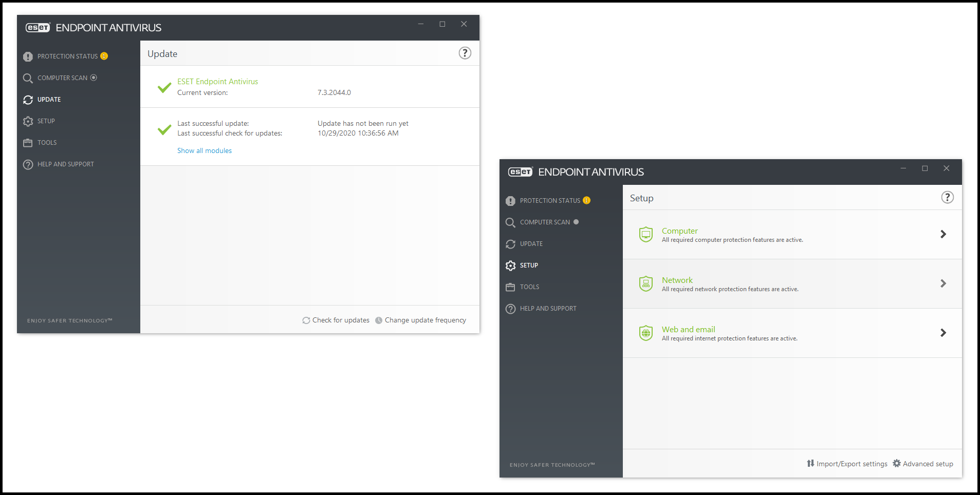The width and height of the screenshot is (980, 495).
Task: Expand Network section with its chevron arrow
Action: coord(943,283)
